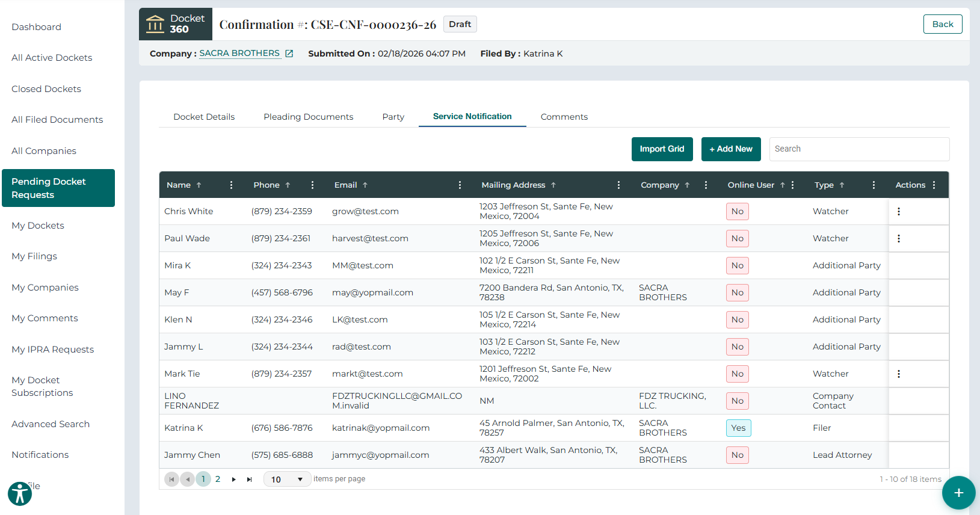Open actions menu for Chris White row
This screenshot has height=515, width=980.
click(898, 212)
